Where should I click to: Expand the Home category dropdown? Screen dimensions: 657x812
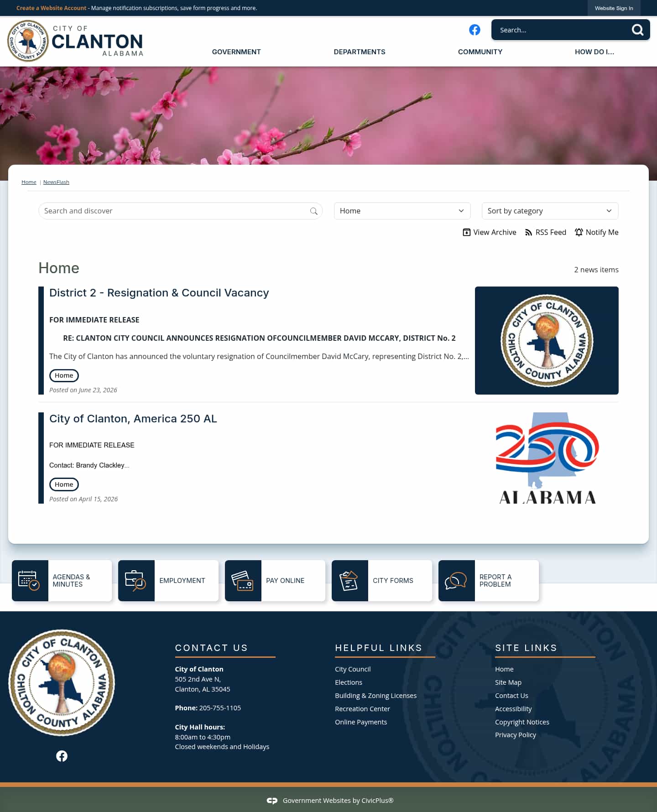tap(402, 211)
